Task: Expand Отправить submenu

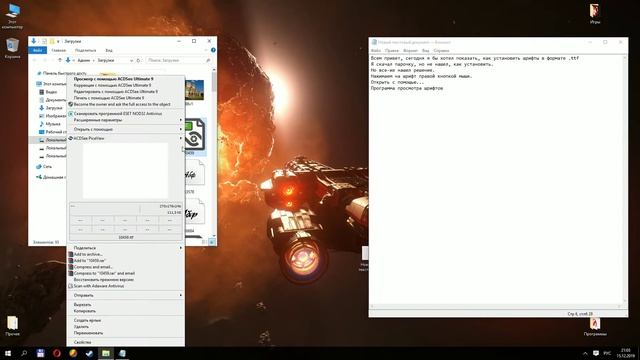Action: click(126, 295)
